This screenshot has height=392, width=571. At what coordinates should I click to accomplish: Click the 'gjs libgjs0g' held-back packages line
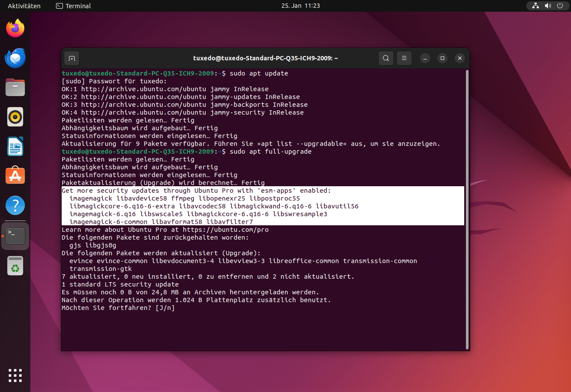point(93,245)
